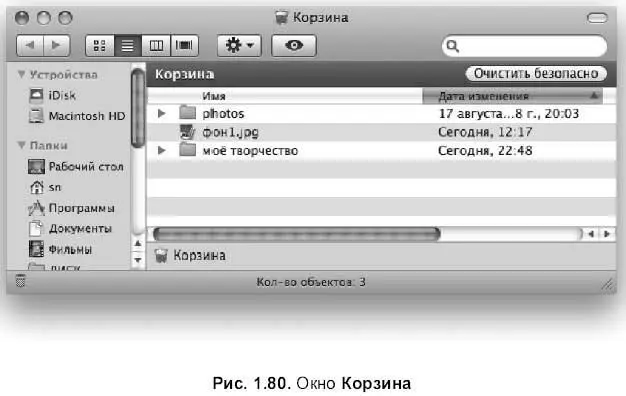Expand the photos folder triangle
The width and height of the screenshot is (626, 396).
click(161, 113)
